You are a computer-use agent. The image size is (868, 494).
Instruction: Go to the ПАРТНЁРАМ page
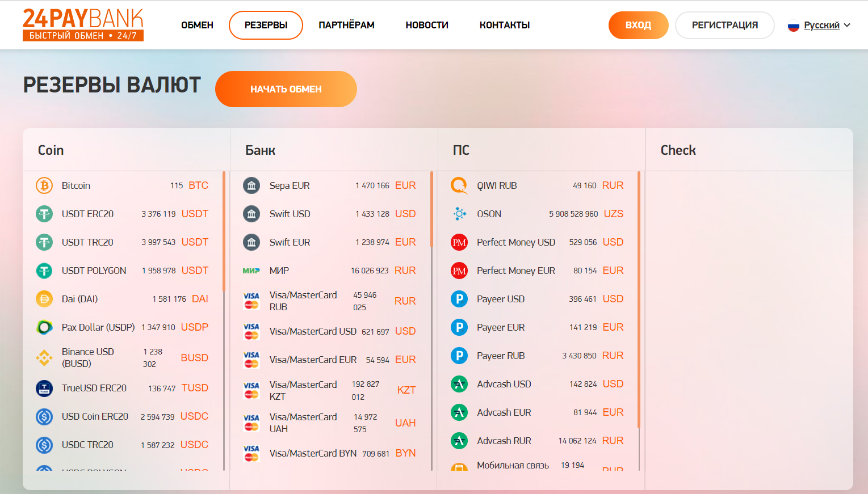click(346, 25)
